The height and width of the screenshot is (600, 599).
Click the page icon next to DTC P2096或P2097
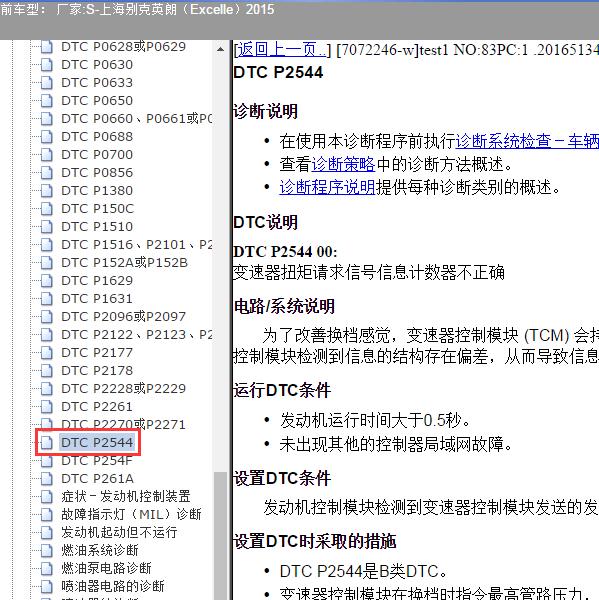[46, 316]
